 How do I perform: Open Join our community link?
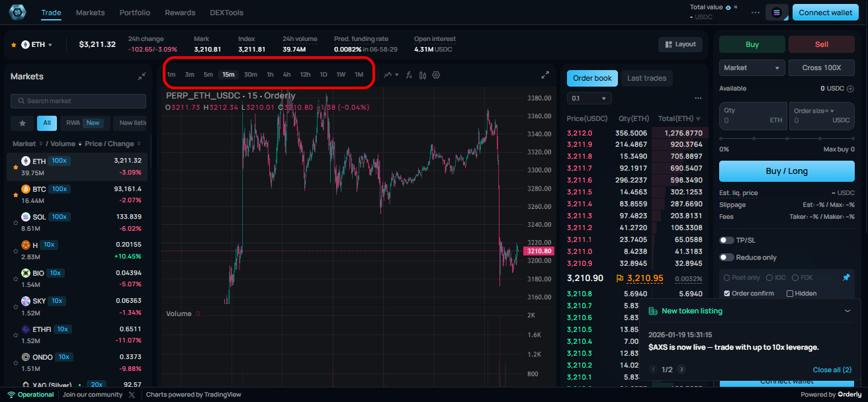pyautogui.click(x=93, y=395)
